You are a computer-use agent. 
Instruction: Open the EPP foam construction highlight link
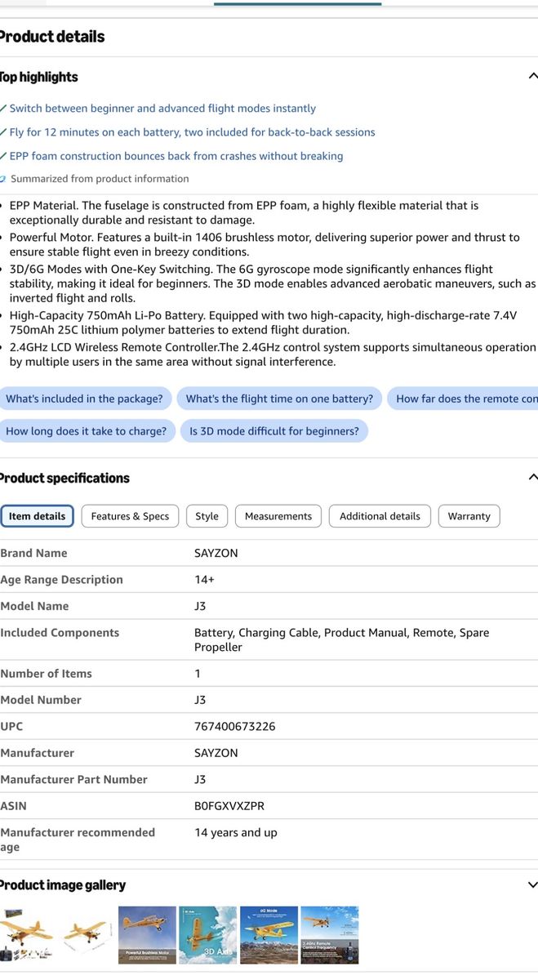[x=176, y=155]
